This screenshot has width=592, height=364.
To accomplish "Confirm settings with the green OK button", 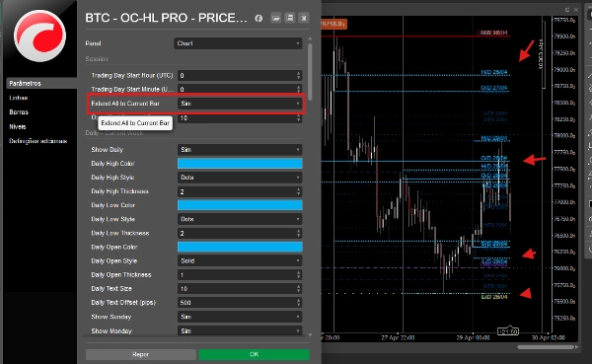I will click(255, 354).
